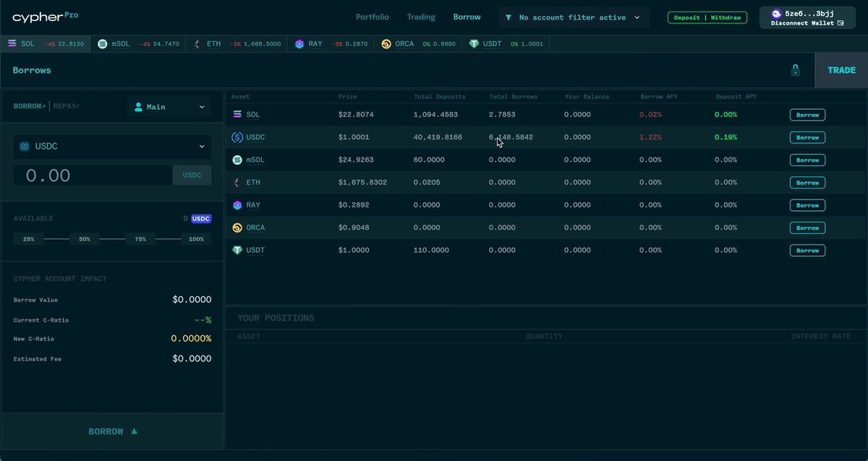The image size is (868, 461).
Task: Click the mSOL asset icon in table
Action: [237, 160]
